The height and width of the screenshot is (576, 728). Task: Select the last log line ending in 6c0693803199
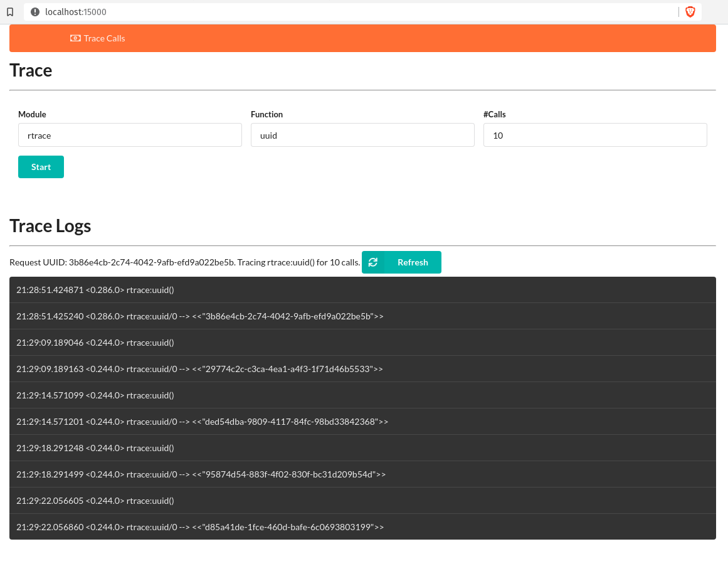coord(362,526)
